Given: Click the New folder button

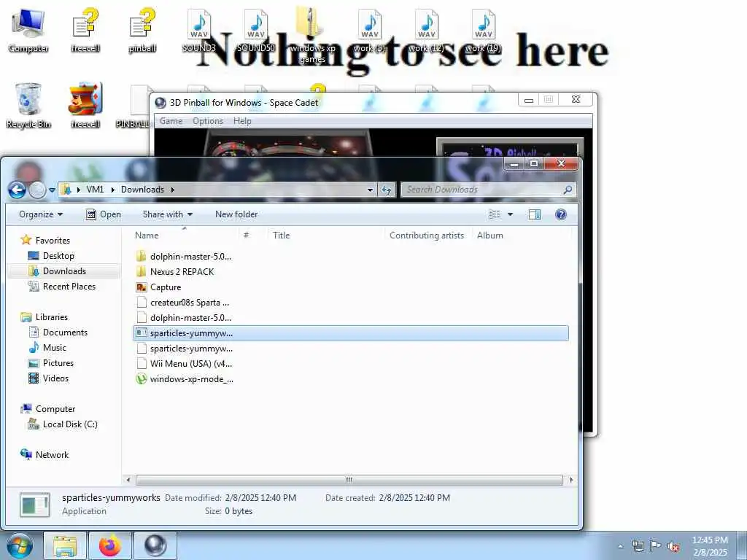Looking at the screenshot, I should (x=236, y=214).
